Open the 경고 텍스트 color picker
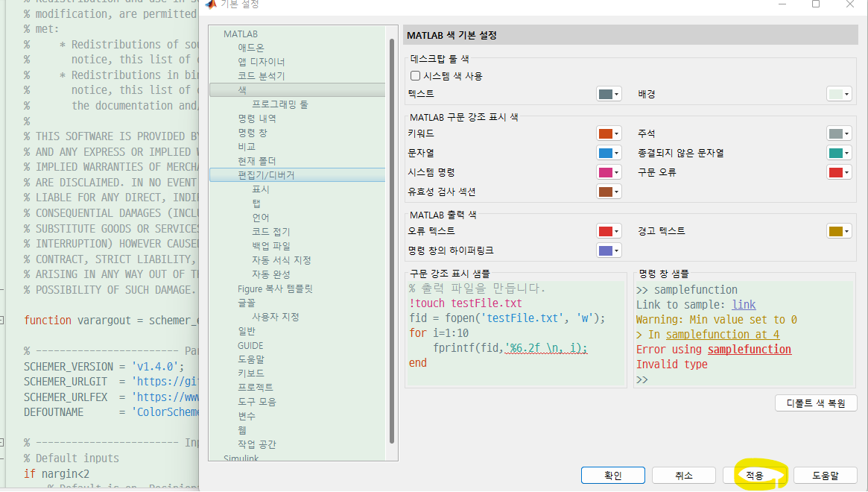The width and height of the screenshot is (868, 492). pyautogui.click(x=839, y=231)
